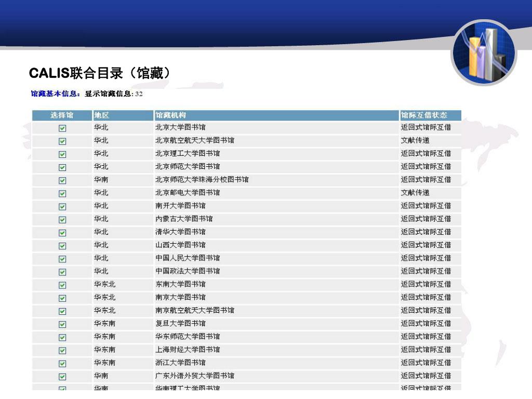The height and width of the screenshot is (399, 532).
Task: Toggle the 山西大学图书馆 checkbox
Action: point(62,246)
